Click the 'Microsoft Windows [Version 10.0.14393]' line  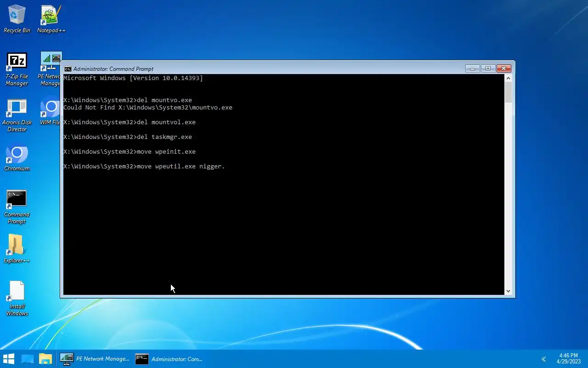click(133, 78)
